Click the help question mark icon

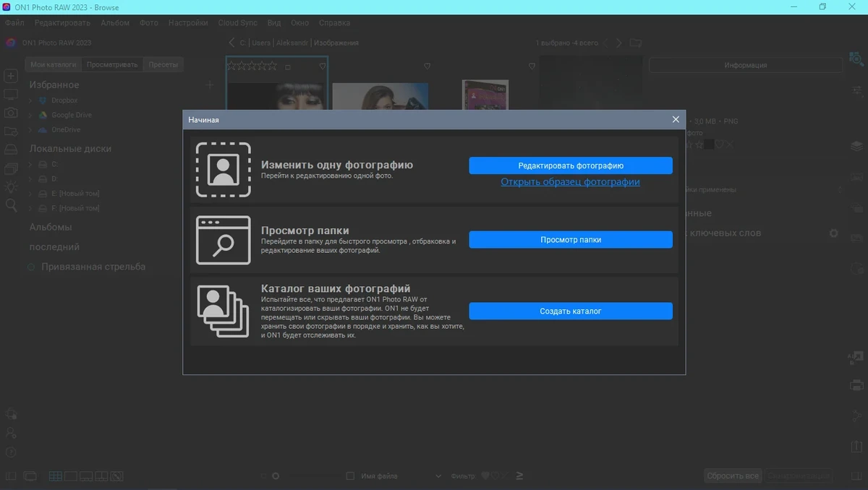pos(11,452)
